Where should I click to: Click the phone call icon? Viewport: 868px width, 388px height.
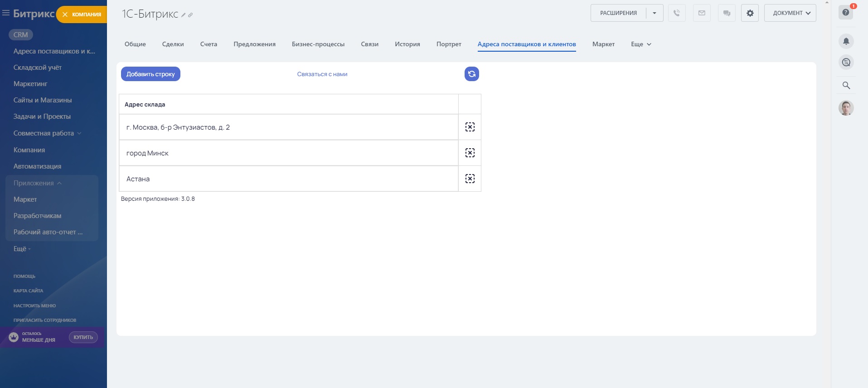coord(676,13)
